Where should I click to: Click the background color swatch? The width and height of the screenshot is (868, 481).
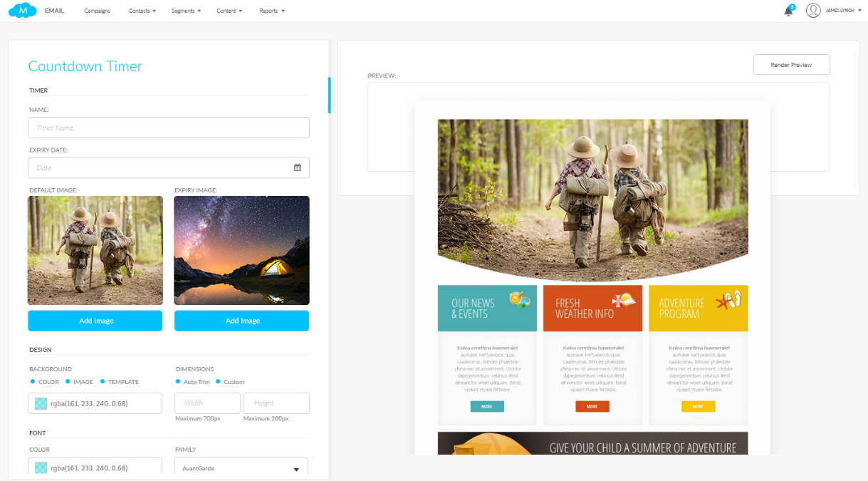click(41, 404)
